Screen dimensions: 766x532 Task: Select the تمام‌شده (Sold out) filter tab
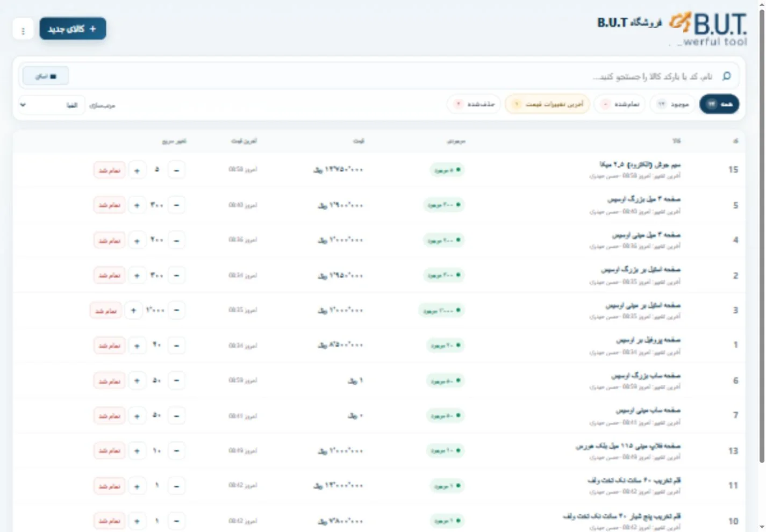point(620,104)
